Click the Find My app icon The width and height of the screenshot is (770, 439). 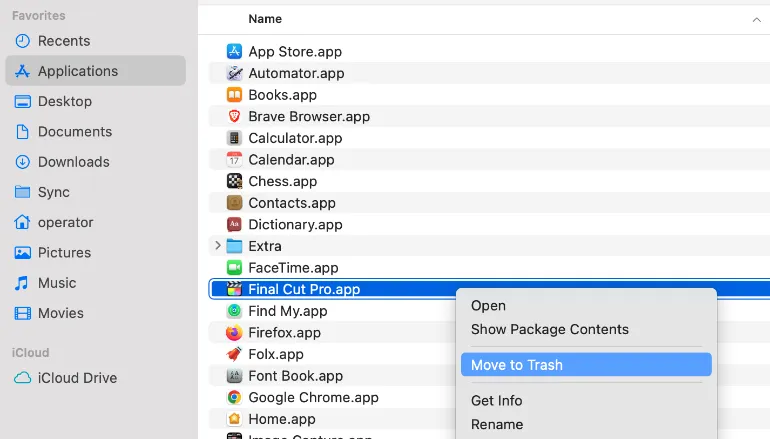pyautogui.click(x=234, y=310)
